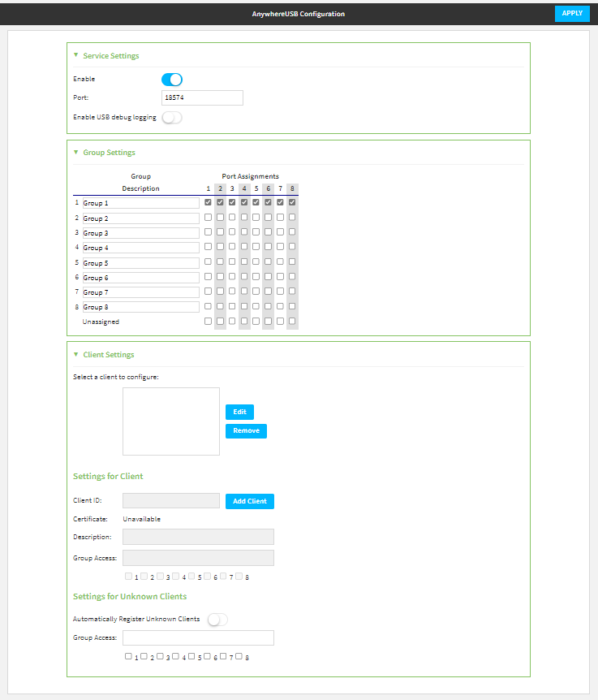Check group 5 for Unknown Clients access

(191, 656)
